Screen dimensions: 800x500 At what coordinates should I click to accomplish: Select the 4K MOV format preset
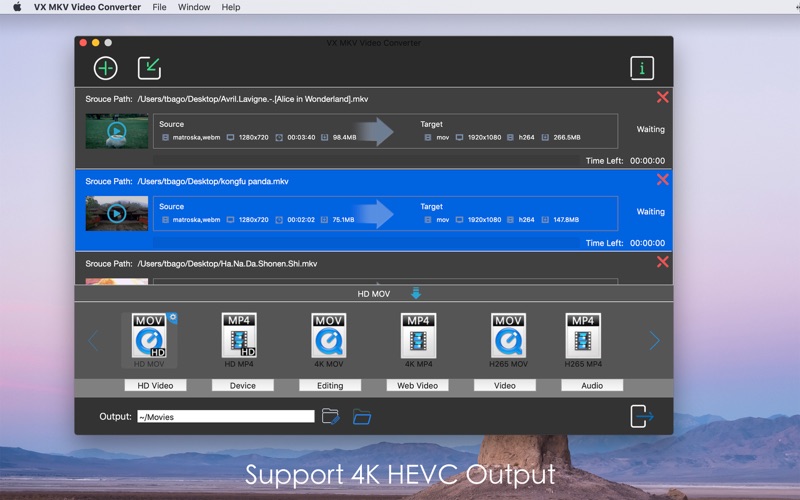(329, 340)
